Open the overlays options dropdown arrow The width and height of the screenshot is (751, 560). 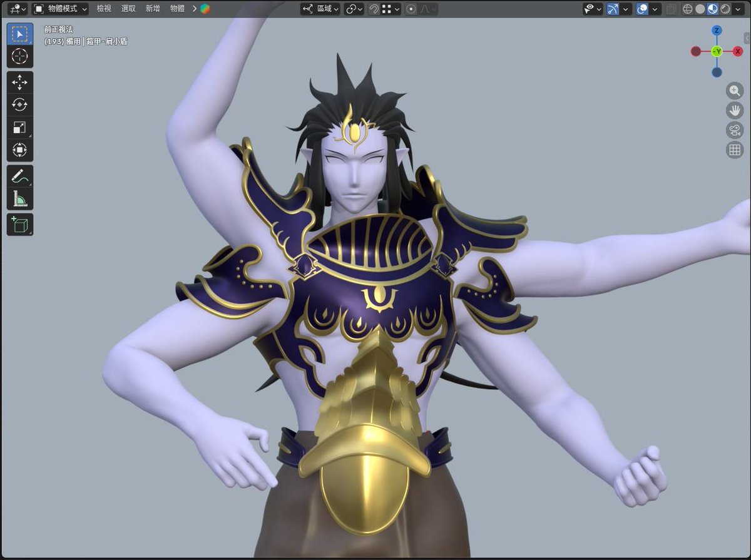coord(655,9)
